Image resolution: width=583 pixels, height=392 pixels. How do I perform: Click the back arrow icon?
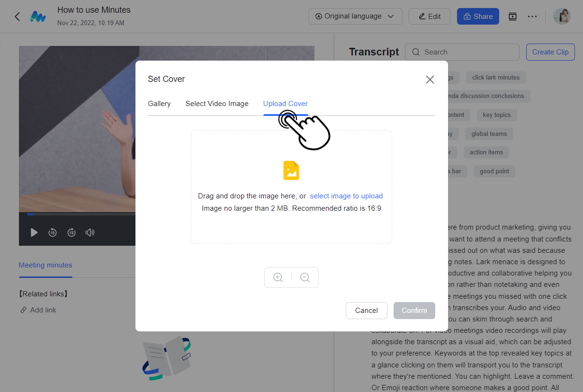[x=18, y=17]
